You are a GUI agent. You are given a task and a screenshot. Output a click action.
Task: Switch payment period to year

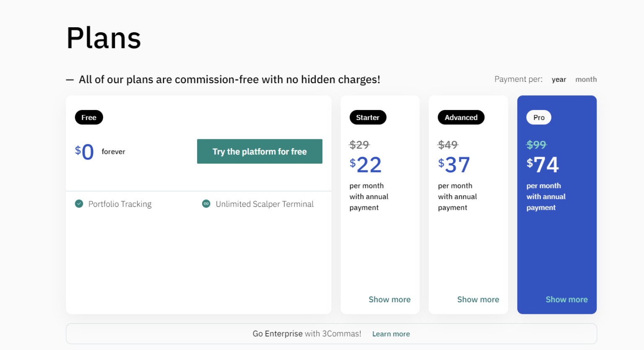558,79
